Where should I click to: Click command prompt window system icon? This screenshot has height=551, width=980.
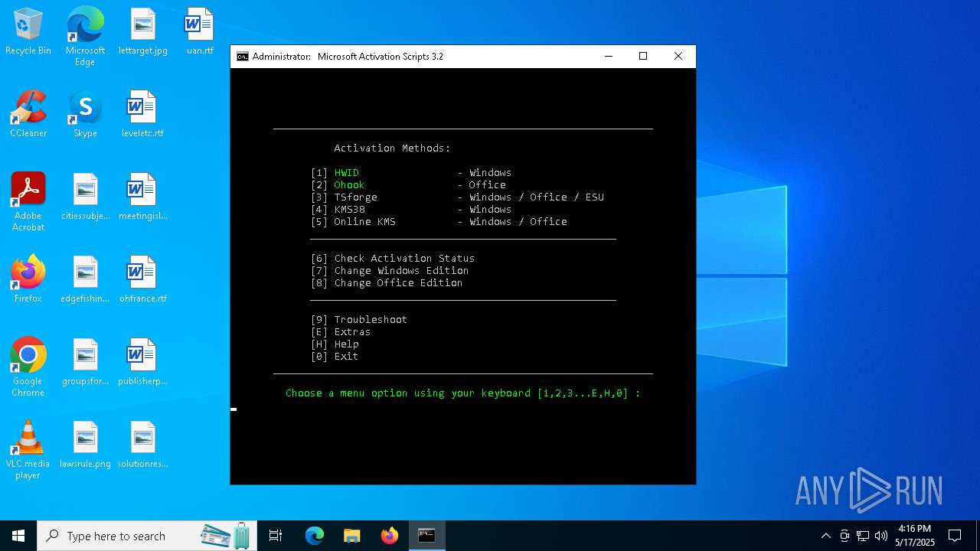tap(242, 56)
